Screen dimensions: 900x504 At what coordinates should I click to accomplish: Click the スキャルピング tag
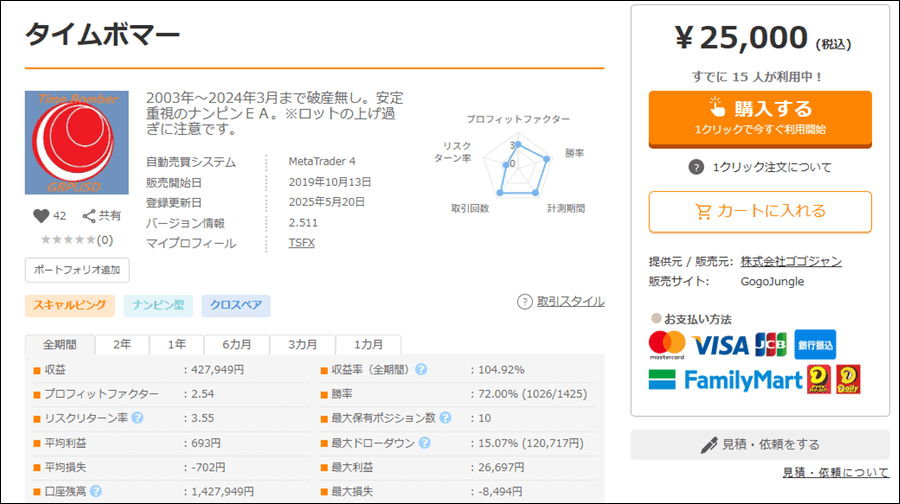pyautogui.click(x=69, y=305)
